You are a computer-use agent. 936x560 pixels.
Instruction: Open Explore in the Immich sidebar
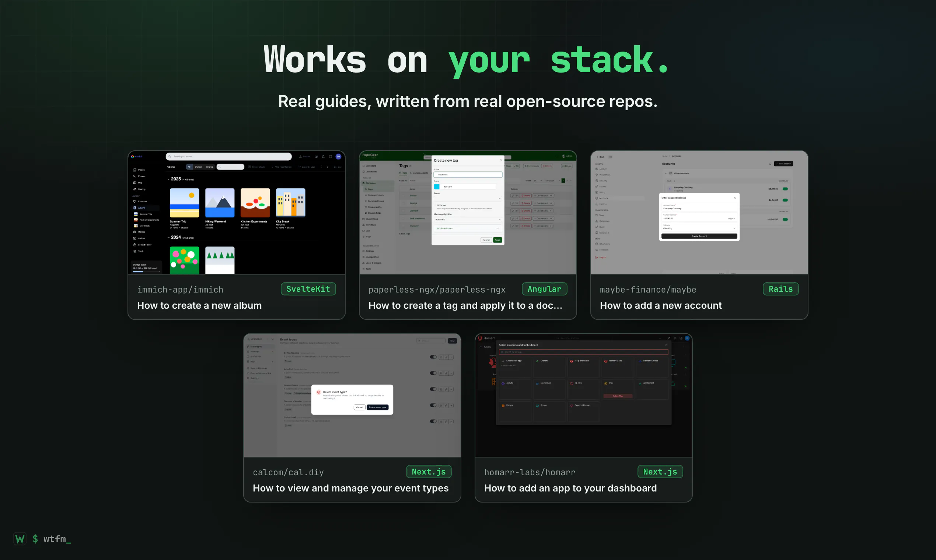click(139, 176)
